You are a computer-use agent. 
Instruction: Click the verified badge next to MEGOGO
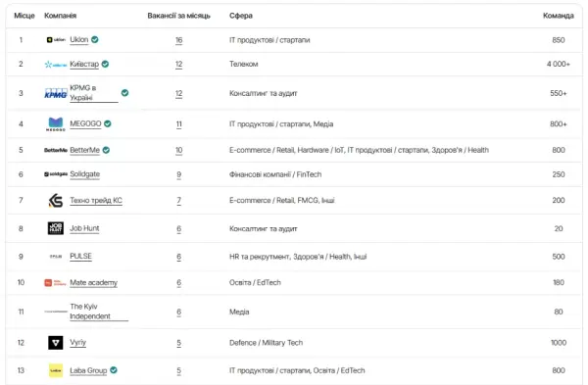point(108,123)
